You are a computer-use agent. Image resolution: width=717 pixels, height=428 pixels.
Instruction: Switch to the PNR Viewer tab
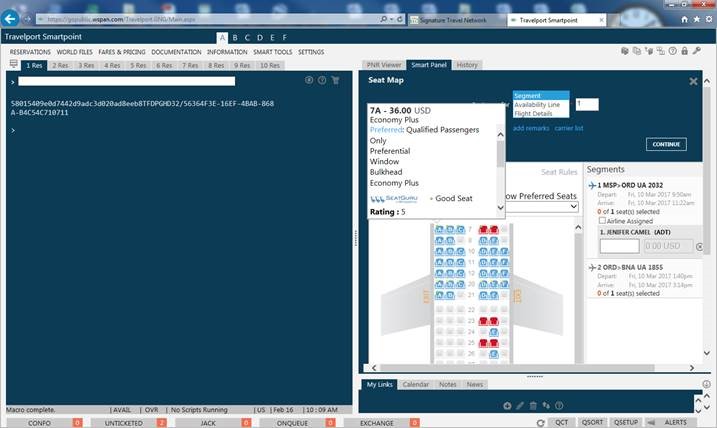384,65
